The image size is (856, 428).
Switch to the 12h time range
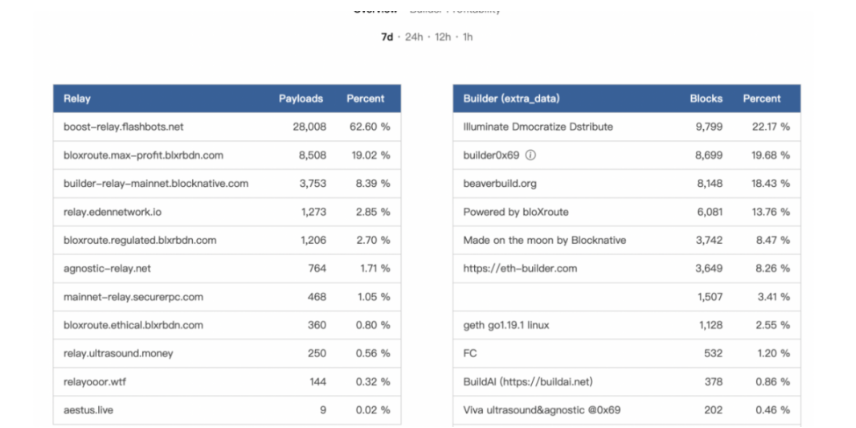coord(443,37)
